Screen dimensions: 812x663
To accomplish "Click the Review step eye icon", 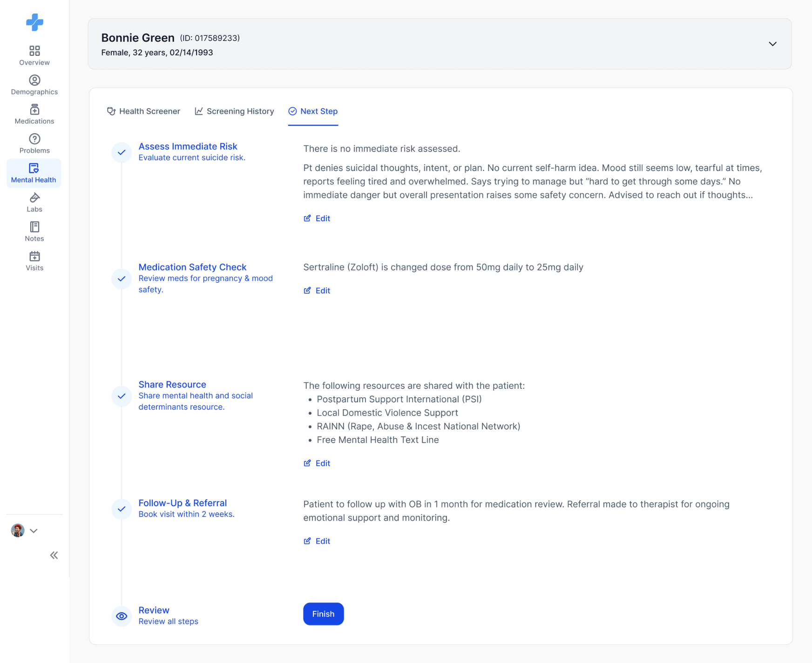I will (x=122, y=616).
